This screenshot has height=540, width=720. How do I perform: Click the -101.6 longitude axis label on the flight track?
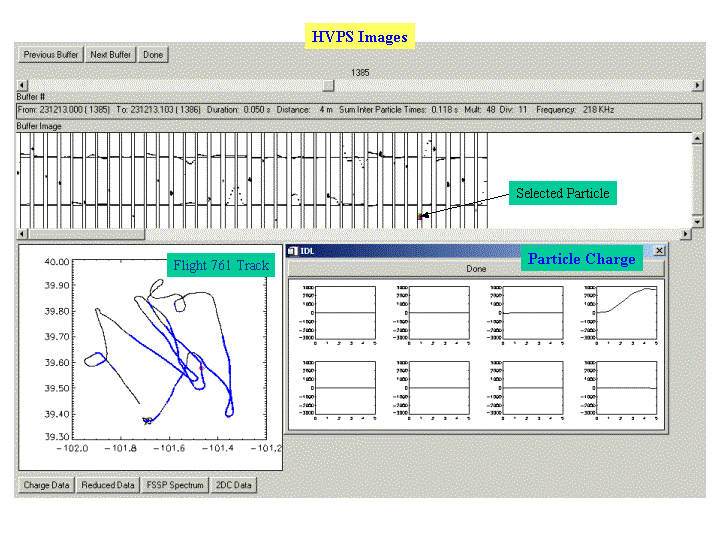click(x=169, y=448)
